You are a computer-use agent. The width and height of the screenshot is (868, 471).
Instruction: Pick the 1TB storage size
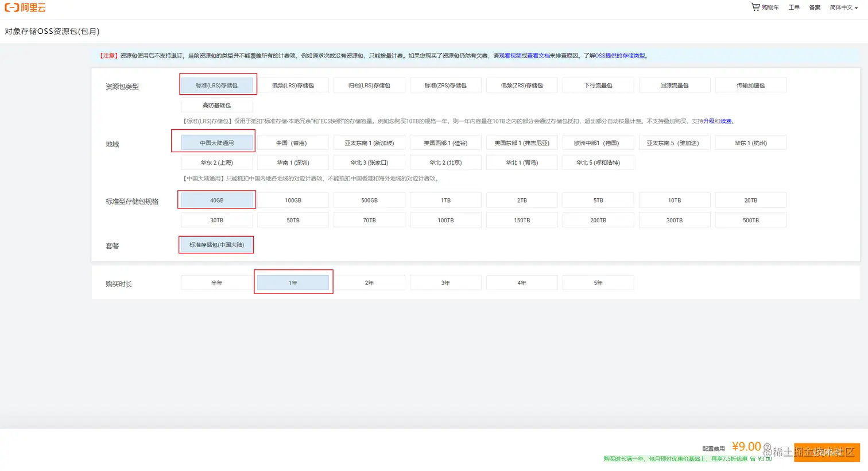445,200
